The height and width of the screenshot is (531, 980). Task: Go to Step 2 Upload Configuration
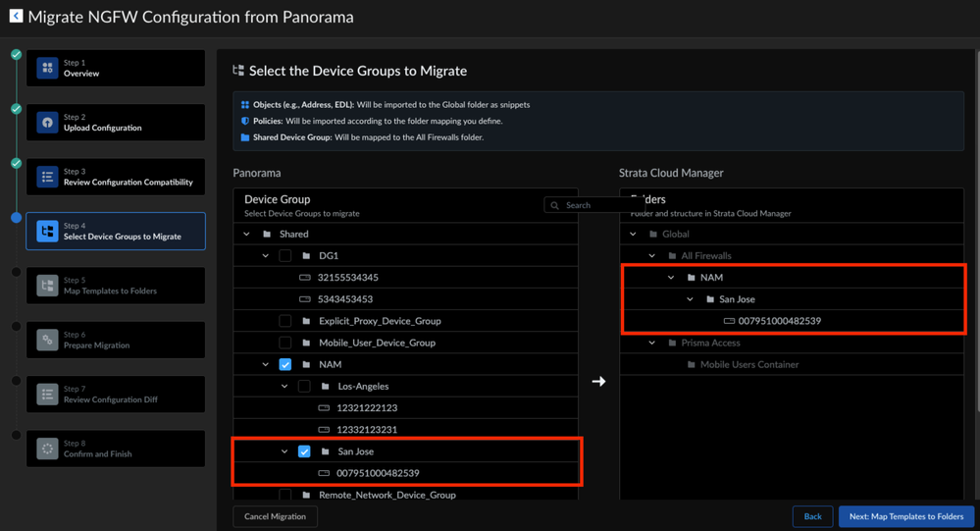116,123
